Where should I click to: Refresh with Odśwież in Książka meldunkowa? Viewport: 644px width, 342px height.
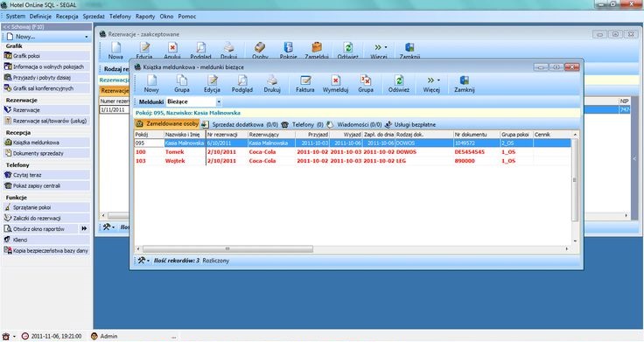coord(399,84)
